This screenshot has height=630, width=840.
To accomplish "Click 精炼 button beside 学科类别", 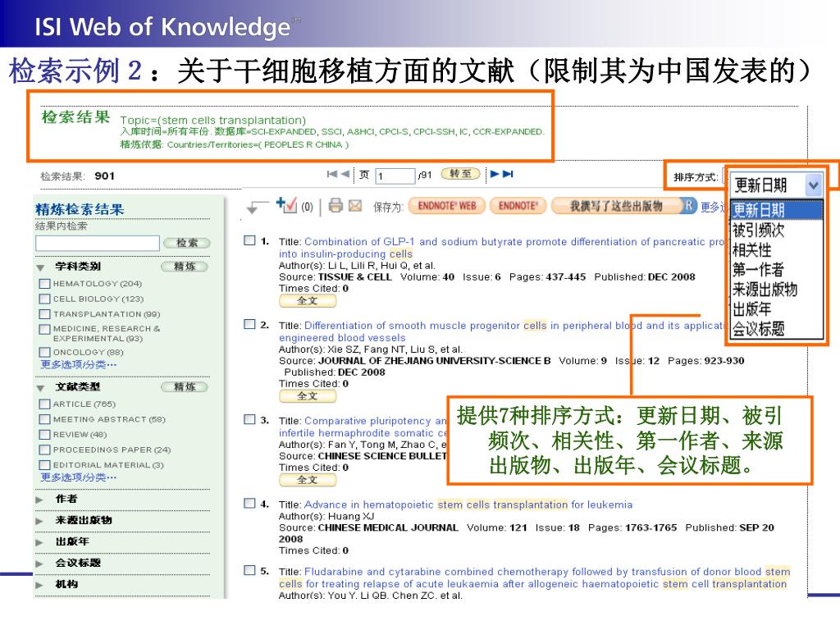I will coord(185,267).
